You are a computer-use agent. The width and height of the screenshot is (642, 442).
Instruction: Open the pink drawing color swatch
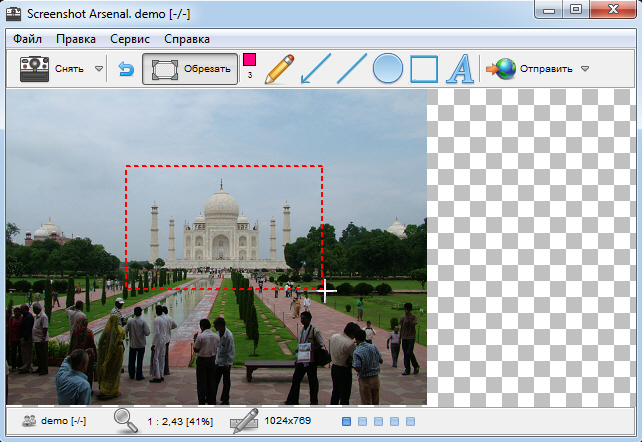coord(249,60)
